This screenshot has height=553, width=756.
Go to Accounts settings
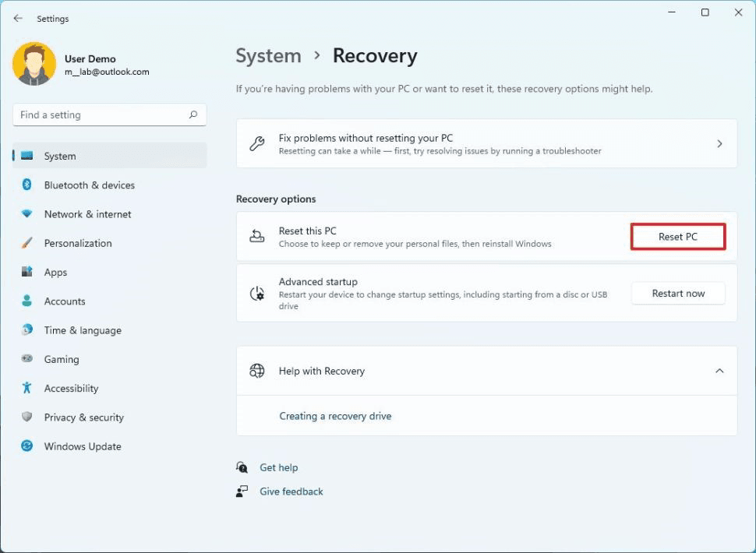point(65,301)
